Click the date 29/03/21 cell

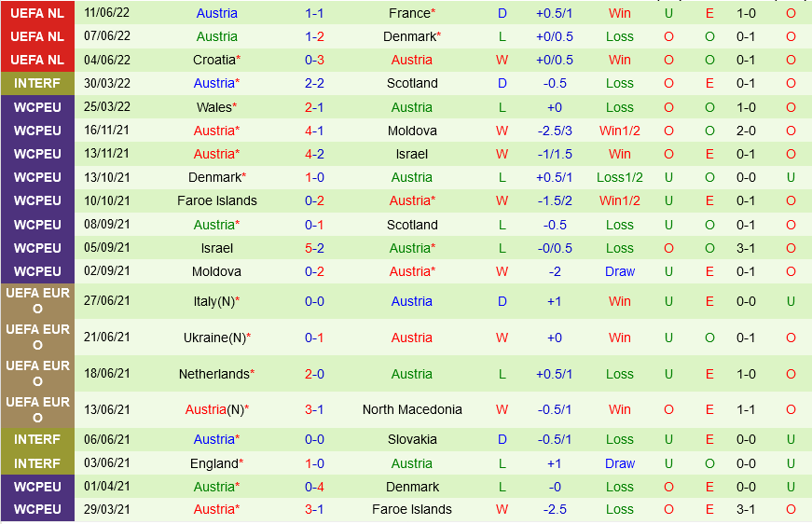[108, 509]
